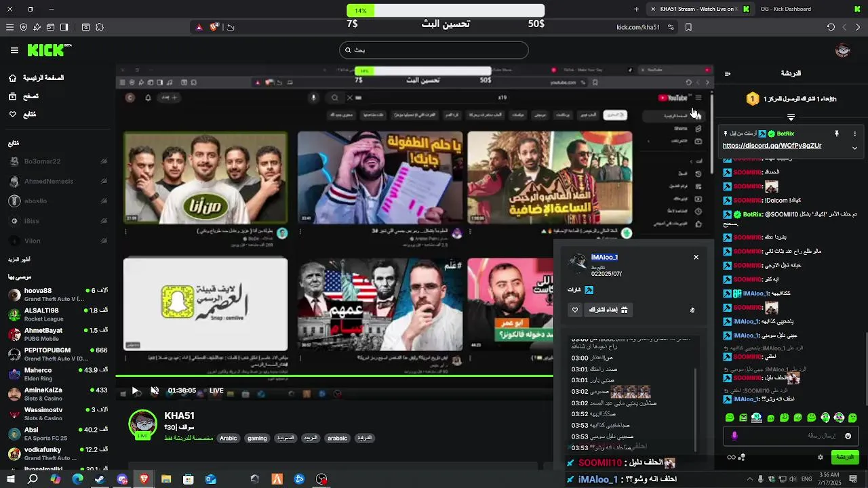Screen dimensions: 868x488
Task: Click the user profile avatar at top
Action: tap(843, 50)
